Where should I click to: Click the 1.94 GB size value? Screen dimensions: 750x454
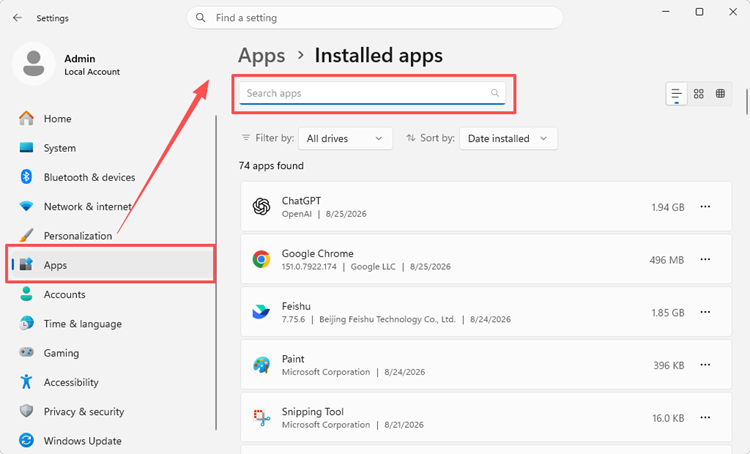click(x=668, y=207)
